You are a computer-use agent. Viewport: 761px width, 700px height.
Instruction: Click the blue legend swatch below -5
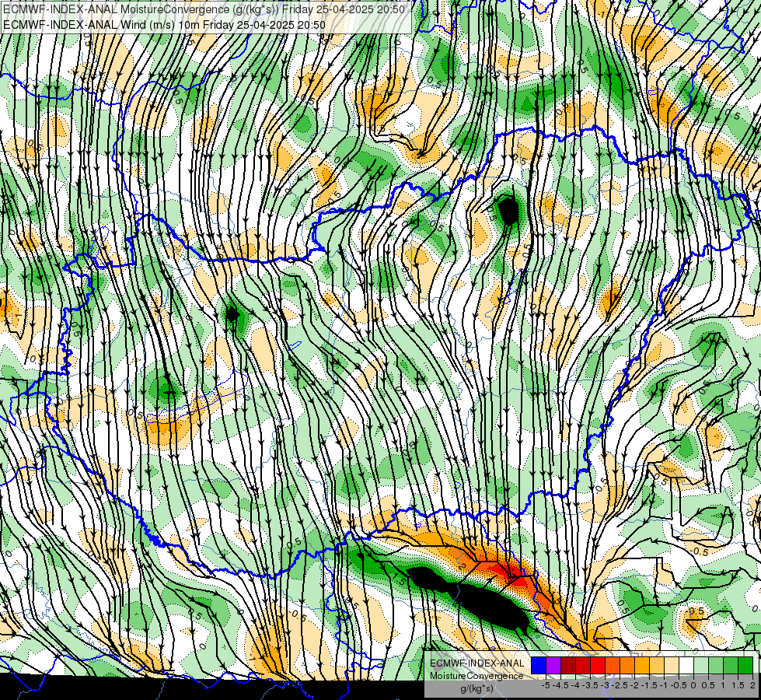[539, 665]
